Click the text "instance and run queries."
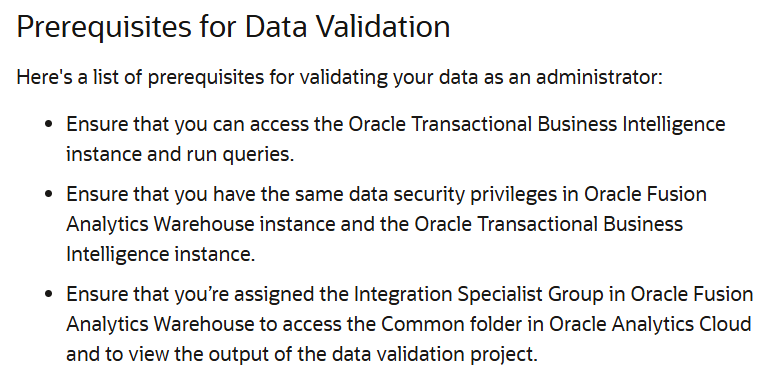The width and height of the screenshot is (781, 373). coord(180,154)
